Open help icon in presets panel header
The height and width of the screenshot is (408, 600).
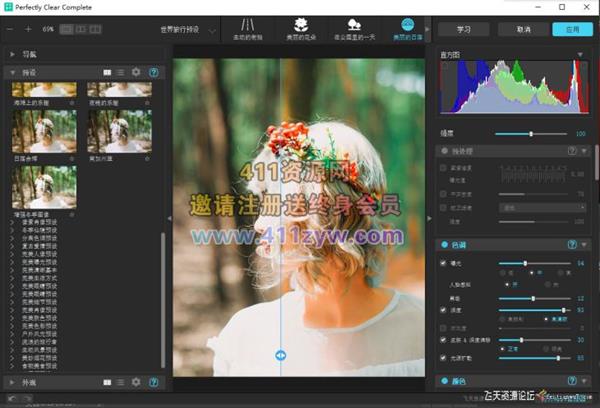pyautogui.click(x=153, y=73)
